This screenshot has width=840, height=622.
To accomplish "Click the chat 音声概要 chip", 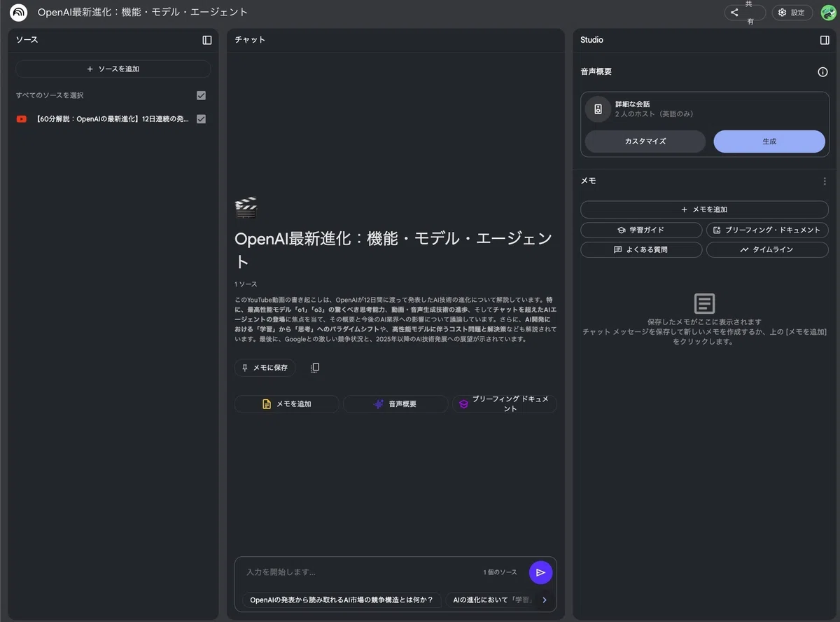I will pos(395,404).
